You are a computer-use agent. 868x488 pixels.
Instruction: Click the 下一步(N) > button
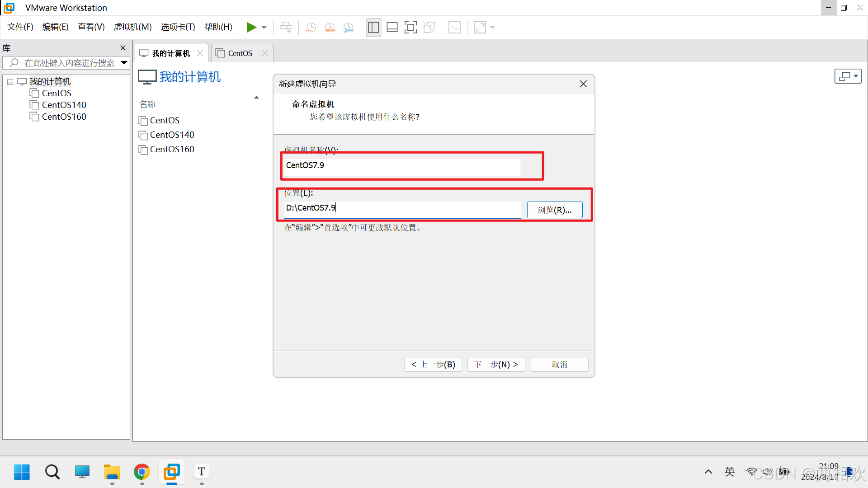[496, 365]
